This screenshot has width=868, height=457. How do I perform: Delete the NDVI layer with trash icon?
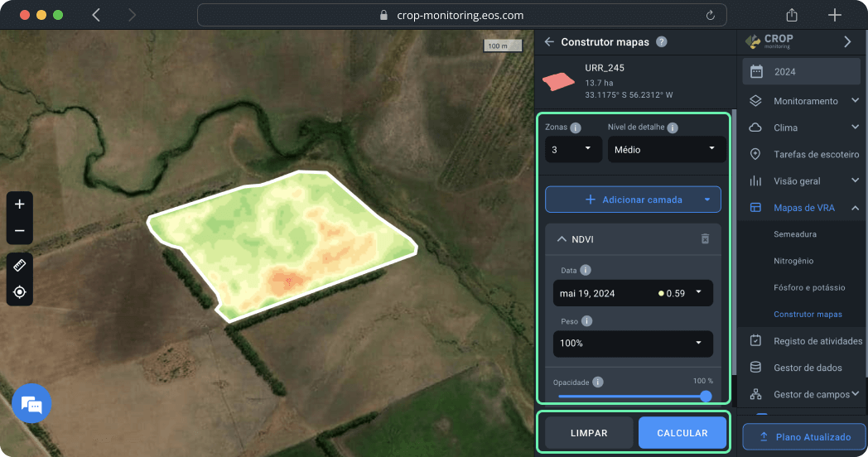pos(705,239)
